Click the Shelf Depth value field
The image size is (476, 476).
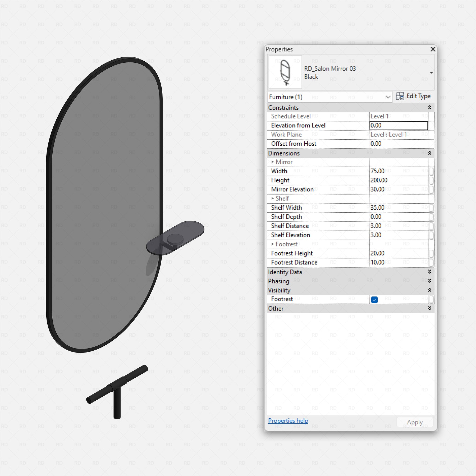click(398, 217)
